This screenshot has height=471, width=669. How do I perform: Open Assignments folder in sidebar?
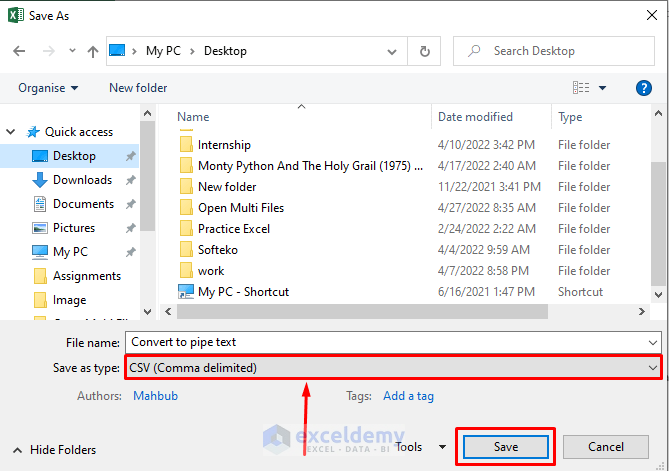pos(87,276)
